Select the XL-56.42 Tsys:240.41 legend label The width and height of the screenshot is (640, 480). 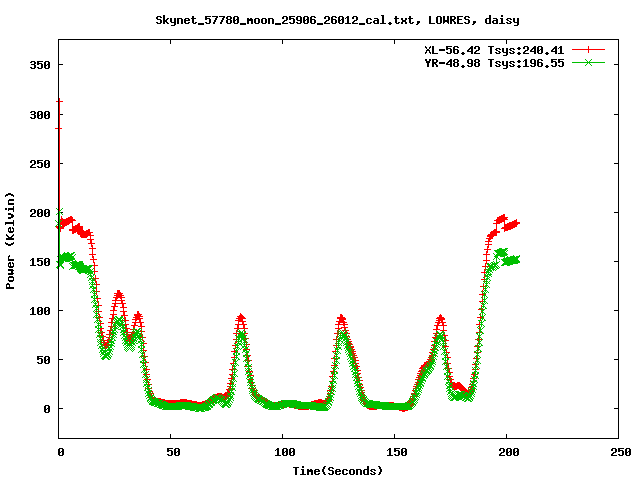(x=494, y=50)
